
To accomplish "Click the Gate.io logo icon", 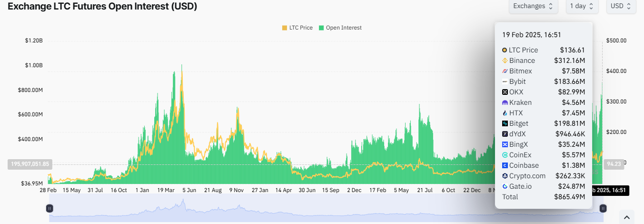I will pos(505,186).
